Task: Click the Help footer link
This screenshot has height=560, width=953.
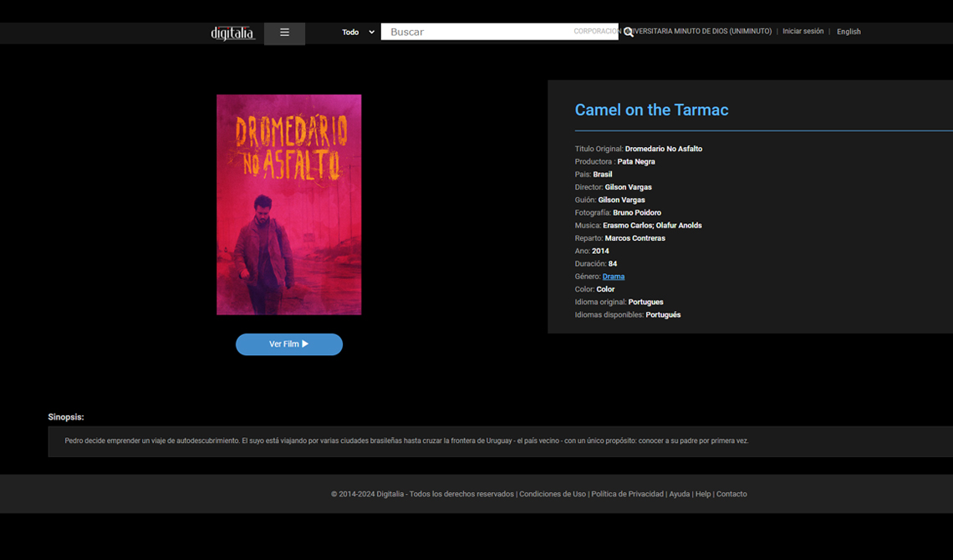Action: (703, 494)
